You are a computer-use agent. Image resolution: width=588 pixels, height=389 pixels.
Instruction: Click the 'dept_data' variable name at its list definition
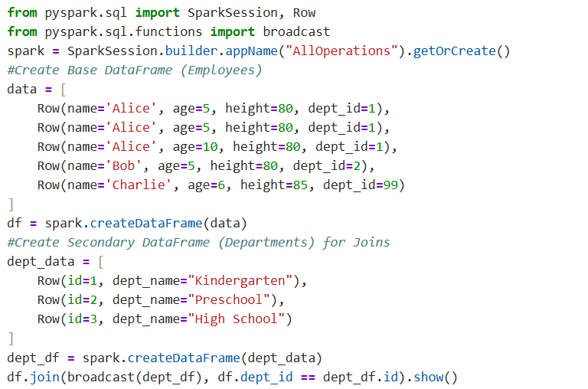click(41, 262)
